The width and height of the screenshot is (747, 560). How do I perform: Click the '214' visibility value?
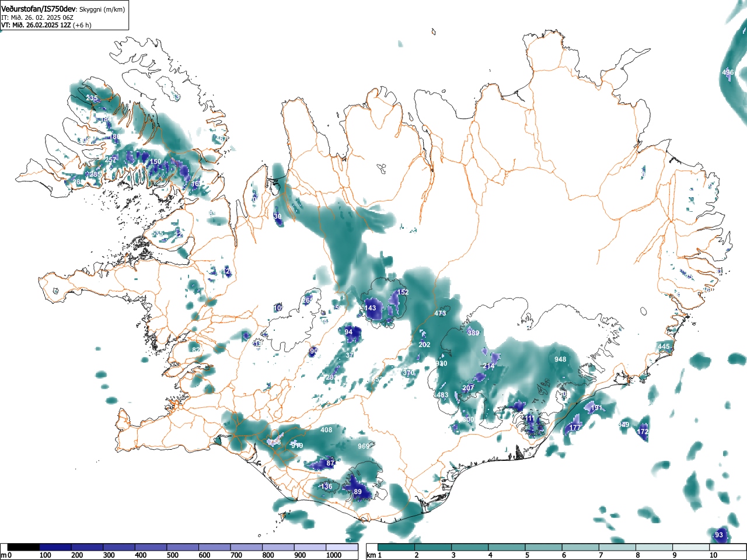[489, 366]
